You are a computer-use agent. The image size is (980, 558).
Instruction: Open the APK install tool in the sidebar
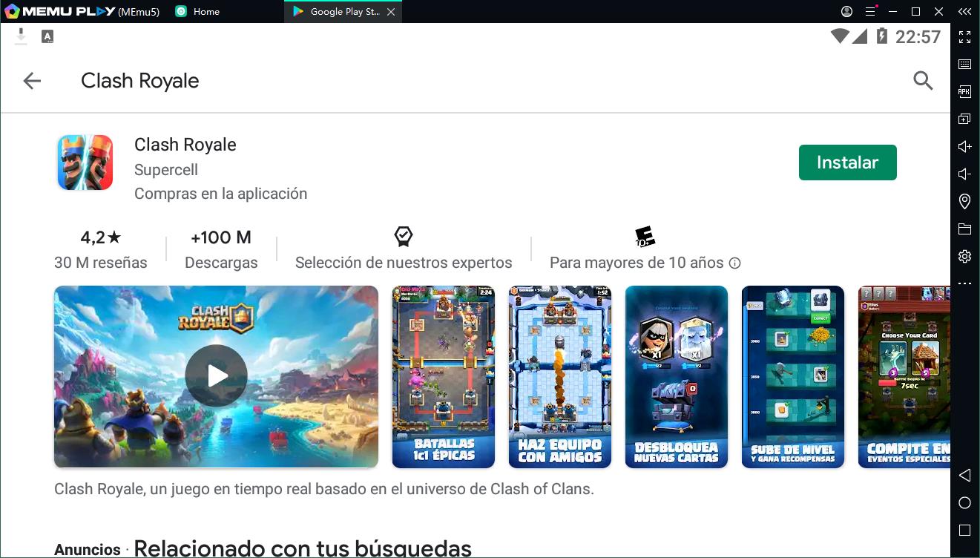click(964, 91)
